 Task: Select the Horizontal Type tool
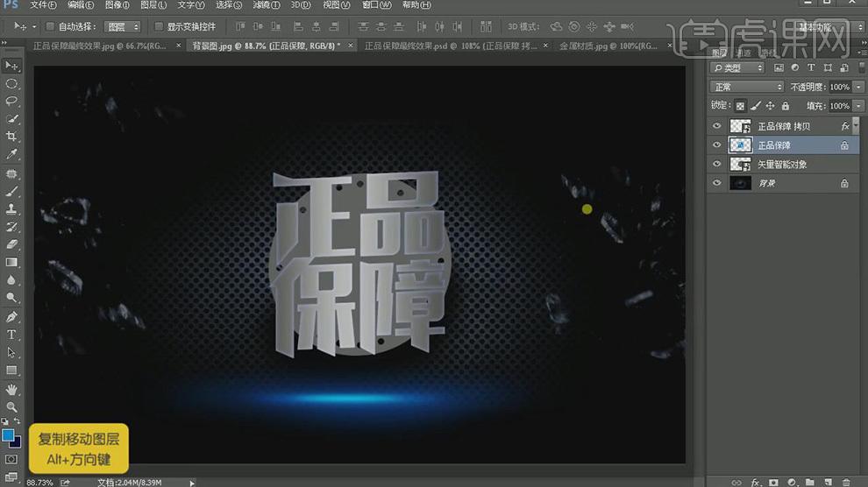(x=11, y=335)
